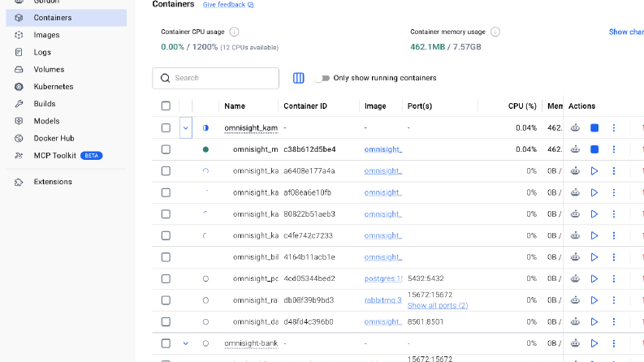
Task: Click the 5432:5432 port text
Action: [x=426, y=278]
